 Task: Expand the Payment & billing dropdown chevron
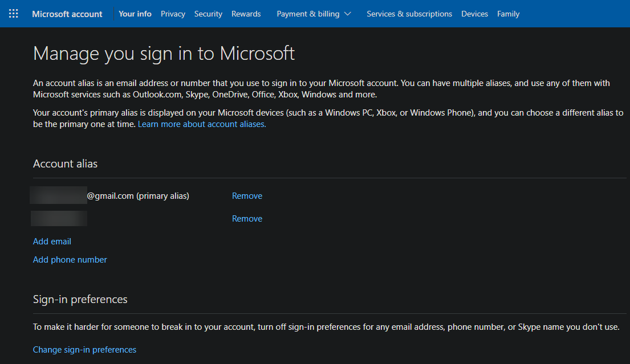tap(348, 14)
